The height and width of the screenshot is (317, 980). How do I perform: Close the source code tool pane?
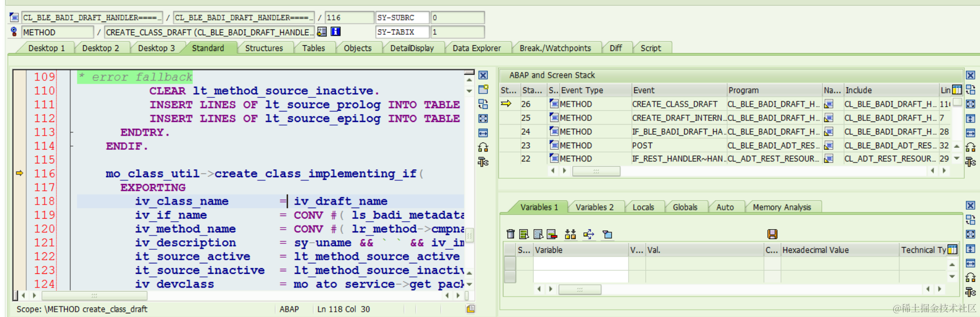coord(483,75)
